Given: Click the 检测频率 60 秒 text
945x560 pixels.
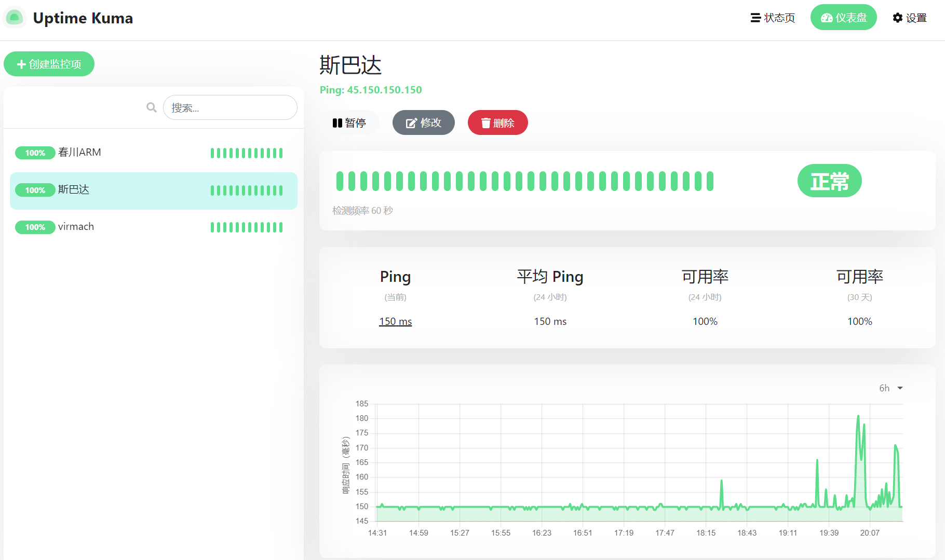Looking at the screenshot, I should [362, 210].
